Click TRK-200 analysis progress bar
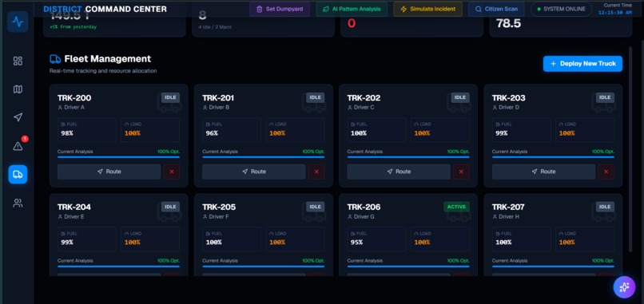This screenshot has width=644, height=304. (119, 156)
